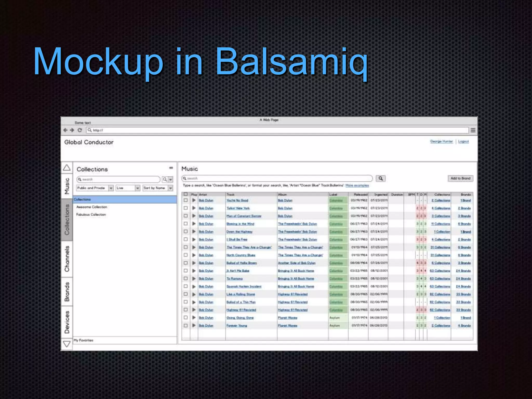The image size is (532, 399).
Task: Open the "Public and Private" dropdown
Action: click(95, 188)
